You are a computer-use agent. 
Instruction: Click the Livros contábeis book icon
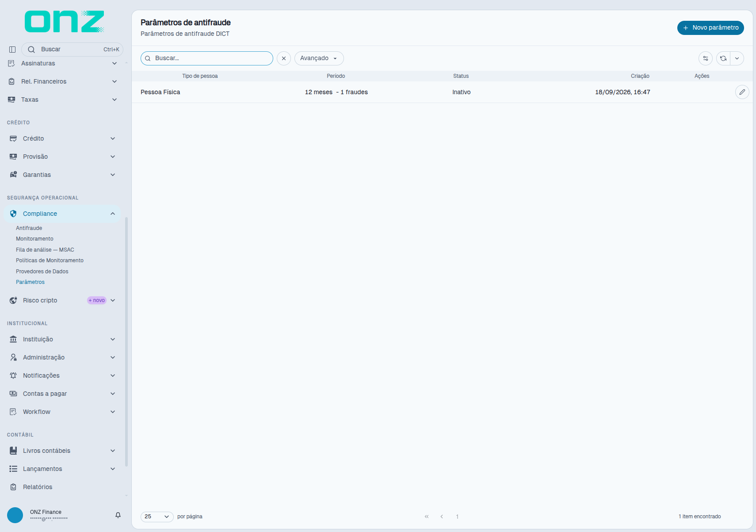pos(13,451)
